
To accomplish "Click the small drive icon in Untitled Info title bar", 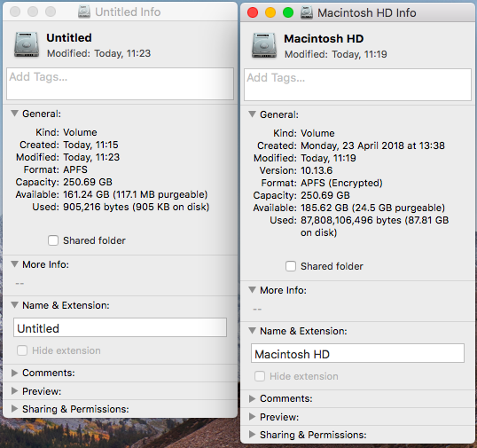I will 84,12.
